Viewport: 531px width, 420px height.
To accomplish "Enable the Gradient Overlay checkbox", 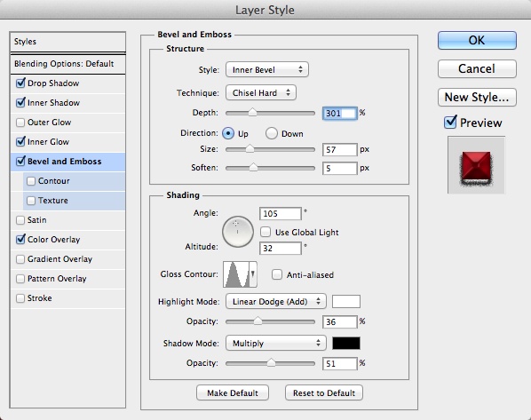I will coord(20,259).
